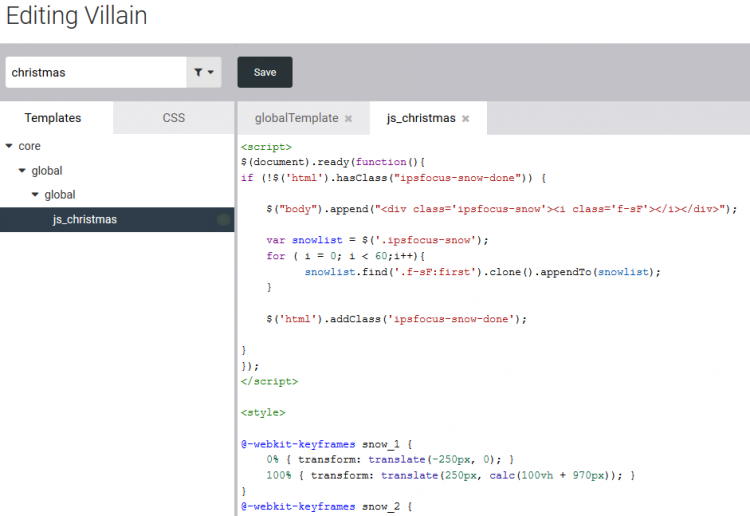
Task: Select the js_christmas editor tab
Action: [421, 118]
